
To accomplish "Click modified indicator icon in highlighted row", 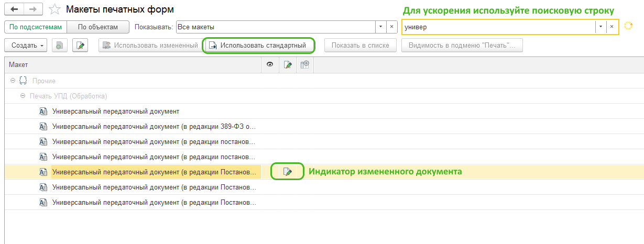I will 287,172.
